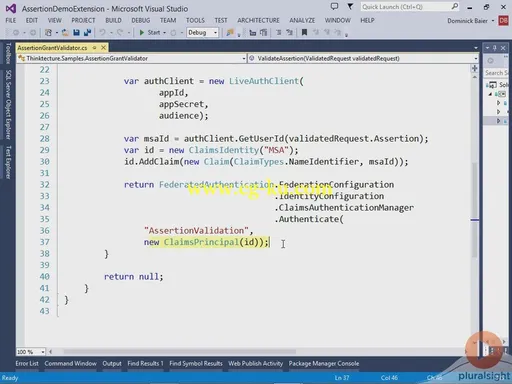Open the ARCHITECTURE menu
Screen dimensions: 512x384
point(258,21)
